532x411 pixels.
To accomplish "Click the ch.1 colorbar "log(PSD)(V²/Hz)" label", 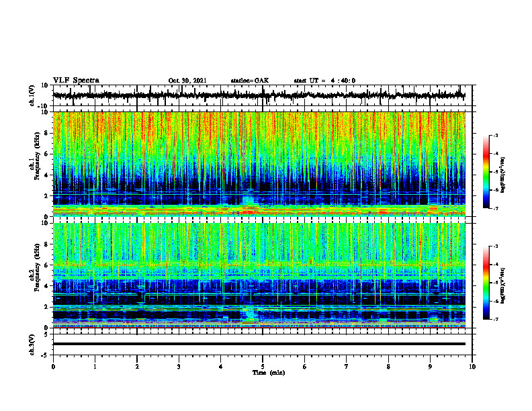I will click(503, 175).
